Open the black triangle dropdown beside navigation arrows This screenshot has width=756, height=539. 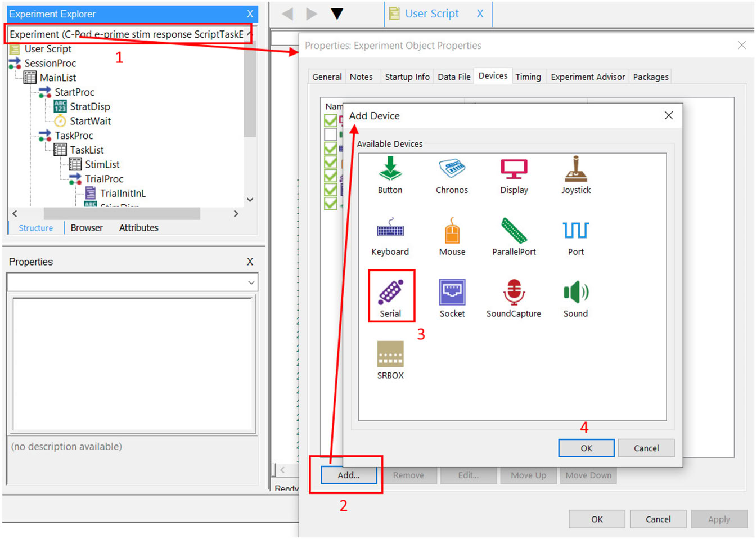[337, 14]
